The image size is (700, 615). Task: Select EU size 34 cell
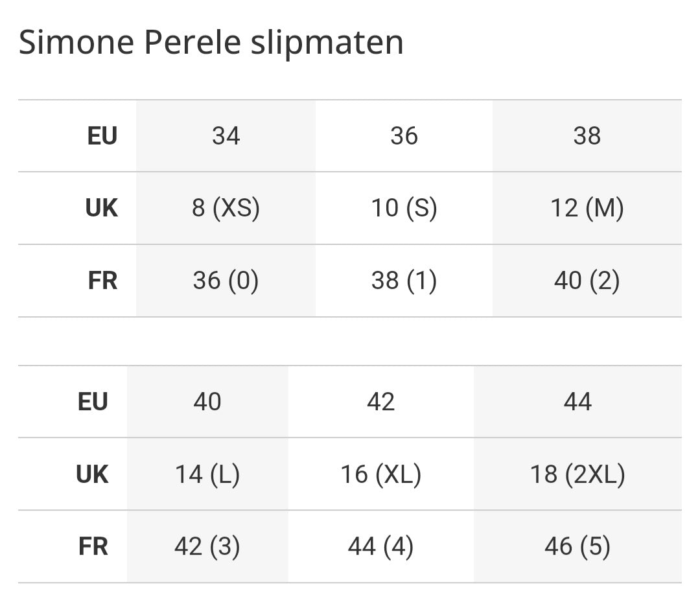(x=226, y=136)
